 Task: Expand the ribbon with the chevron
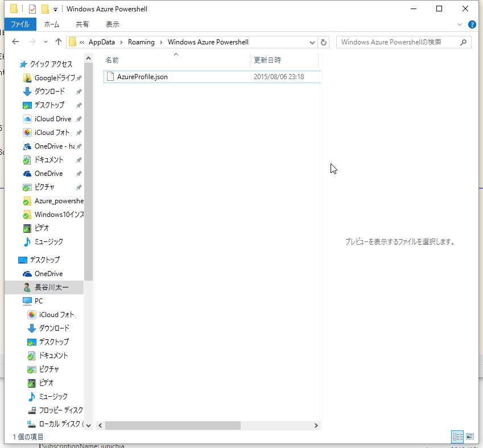(x=460, y=24)
